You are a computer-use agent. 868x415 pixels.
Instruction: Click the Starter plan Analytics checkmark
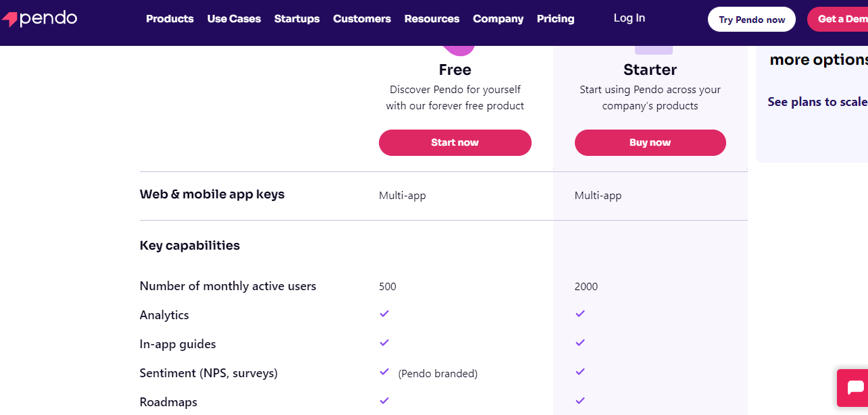pos(580,314)
